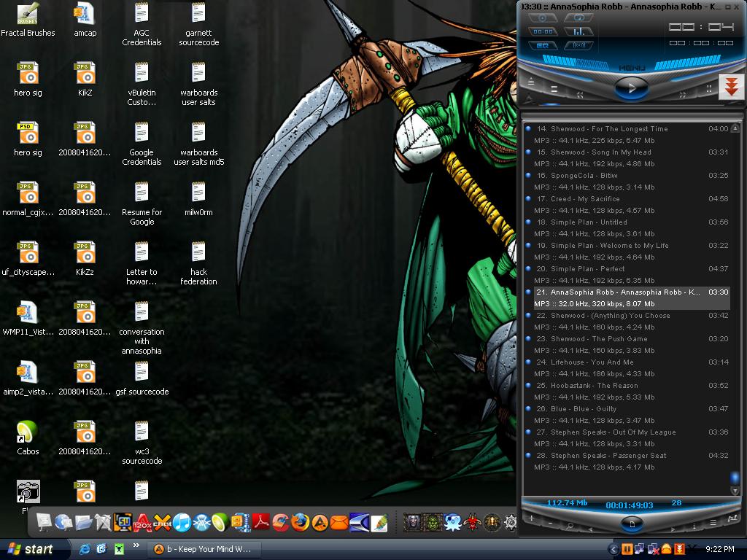747x560 pixels.
Task: Toggle the 00:00 time display mode button
Action: click(x=543, y=31)
